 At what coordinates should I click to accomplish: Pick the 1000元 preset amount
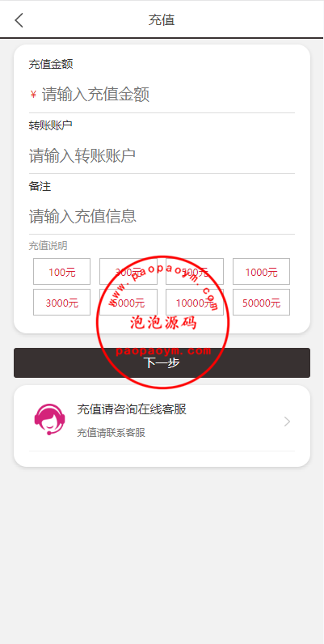click(261, 272)
